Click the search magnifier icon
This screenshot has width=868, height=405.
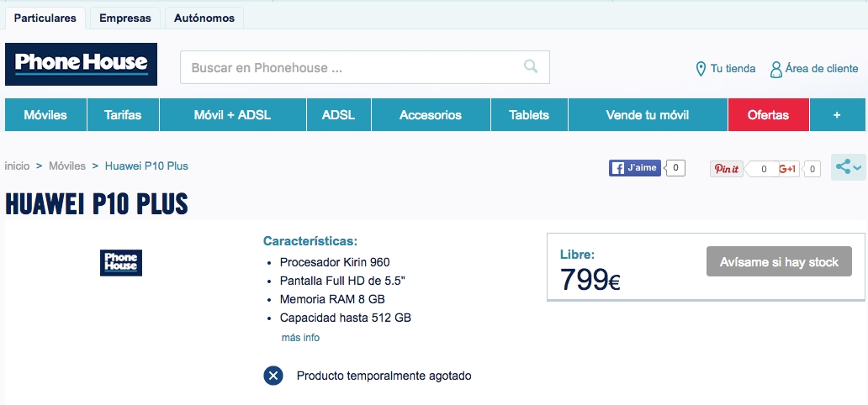(531, 67)
